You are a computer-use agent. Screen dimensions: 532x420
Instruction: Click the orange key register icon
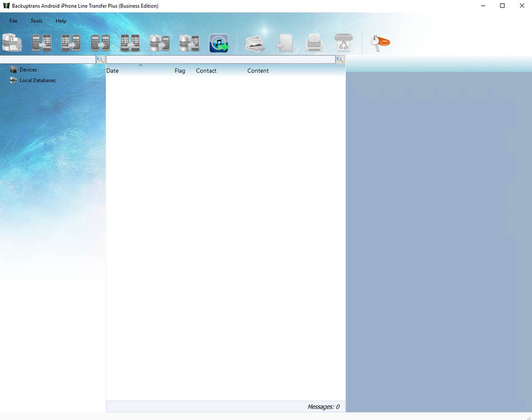[x=380, y=43]
